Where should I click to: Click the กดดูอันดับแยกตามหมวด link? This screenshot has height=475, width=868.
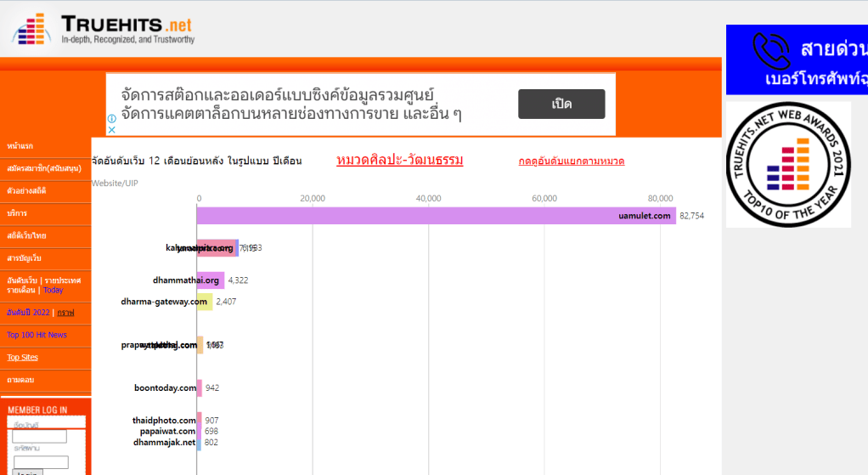[x=571, y=161]
